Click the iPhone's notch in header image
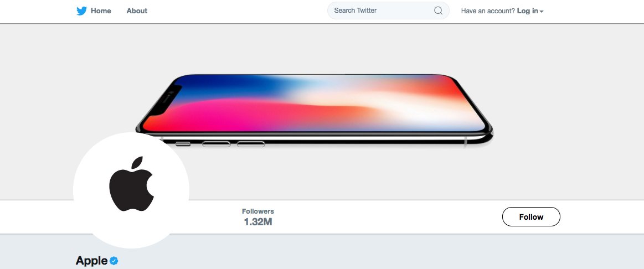The width and height of the screenshot is (644, 269). tap(166, 101)
